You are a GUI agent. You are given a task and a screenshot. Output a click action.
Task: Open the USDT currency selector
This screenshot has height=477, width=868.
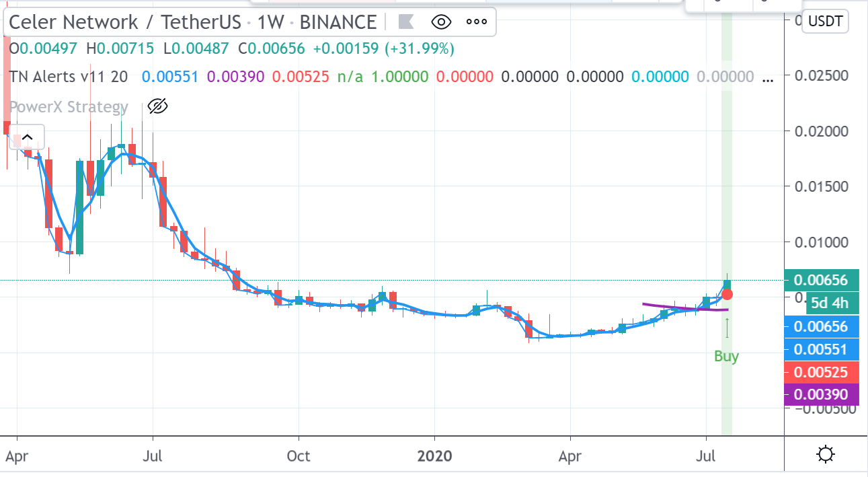[x=826, y=22]
